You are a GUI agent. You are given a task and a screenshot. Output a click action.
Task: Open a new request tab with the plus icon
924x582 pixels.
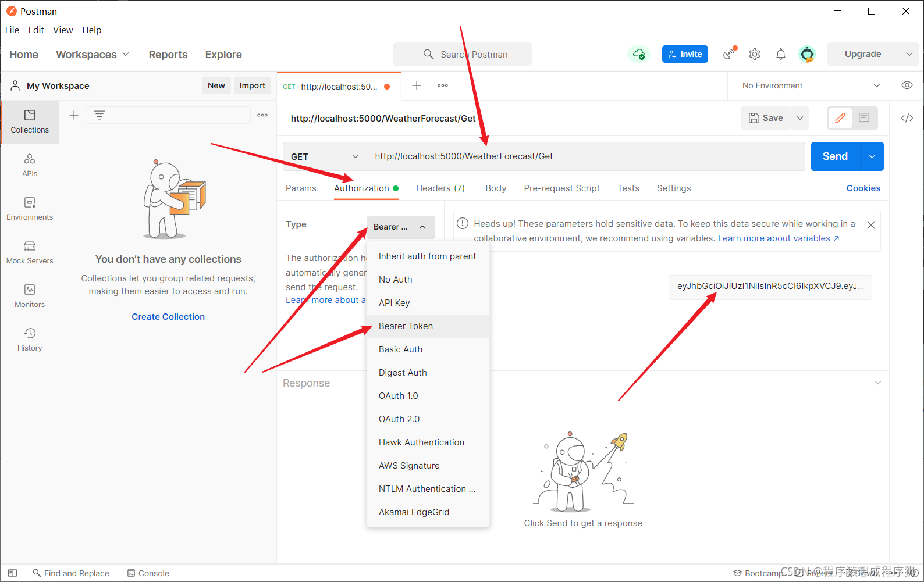click(x=417, y=85)
